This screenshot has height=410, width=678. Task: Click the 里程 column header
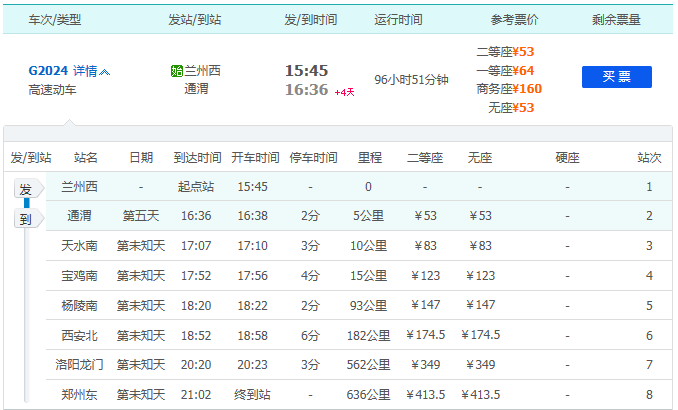point(370,157)
